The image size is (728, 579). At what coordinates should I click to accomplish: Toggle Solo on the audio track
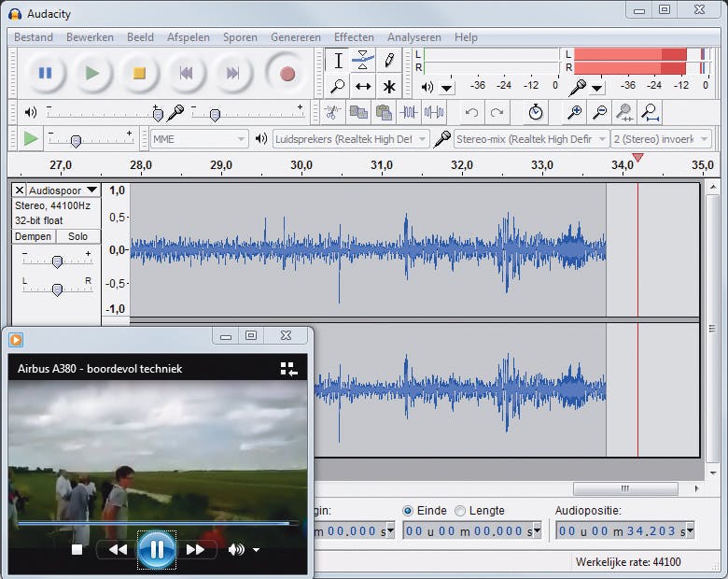coord(77,237)
